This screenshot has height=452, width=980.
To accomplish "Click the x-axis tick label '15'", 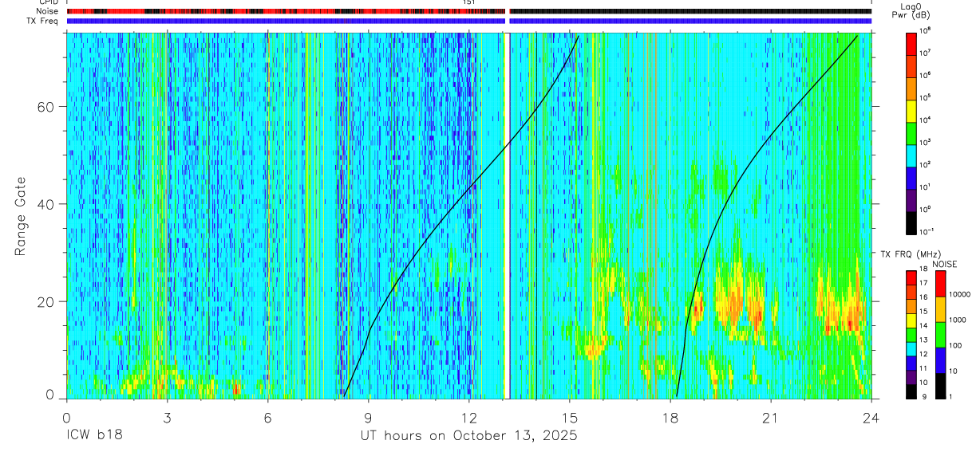I will pyautogui.click(x=570, y=418).
